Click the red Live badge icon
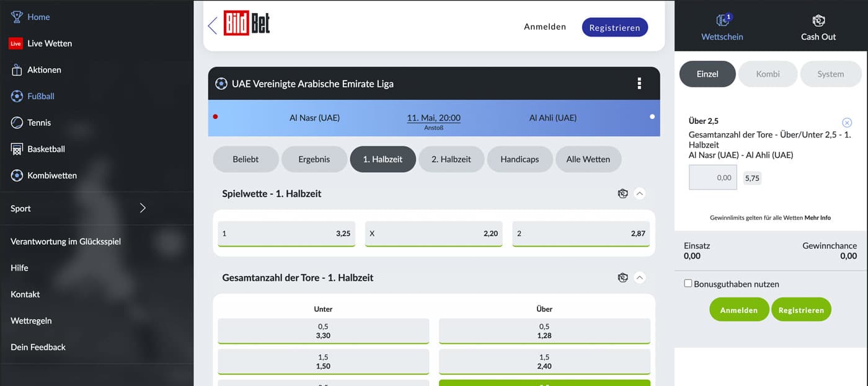The height and width of the screenshot is (386, 868). [x=15, y=43]
